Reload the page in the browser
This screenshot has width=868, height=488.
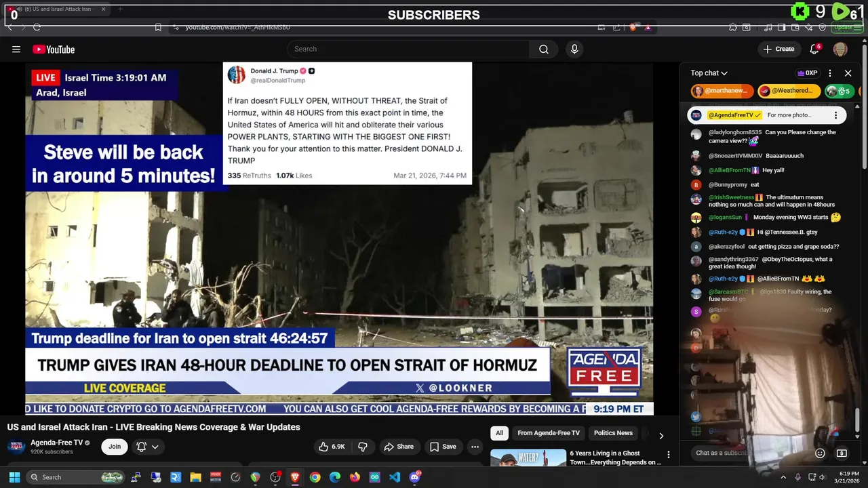coord(37,27)
